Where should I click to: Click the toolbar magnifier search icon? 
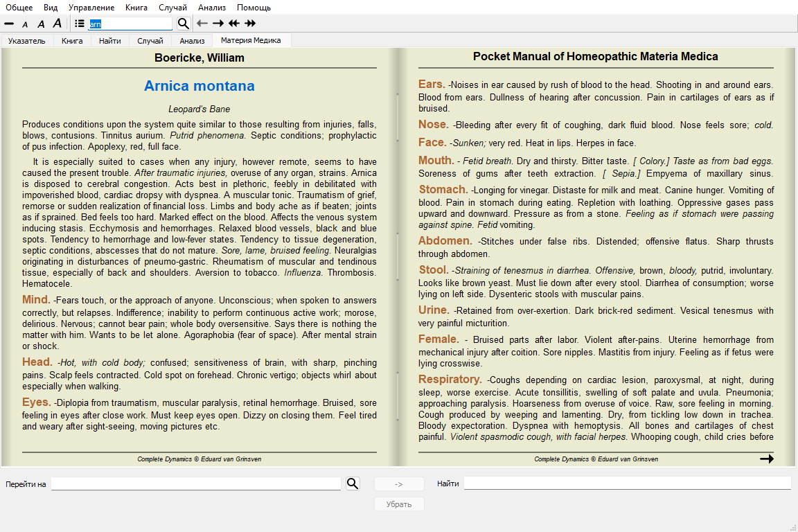pyautogui.click(x=183, y=24)
